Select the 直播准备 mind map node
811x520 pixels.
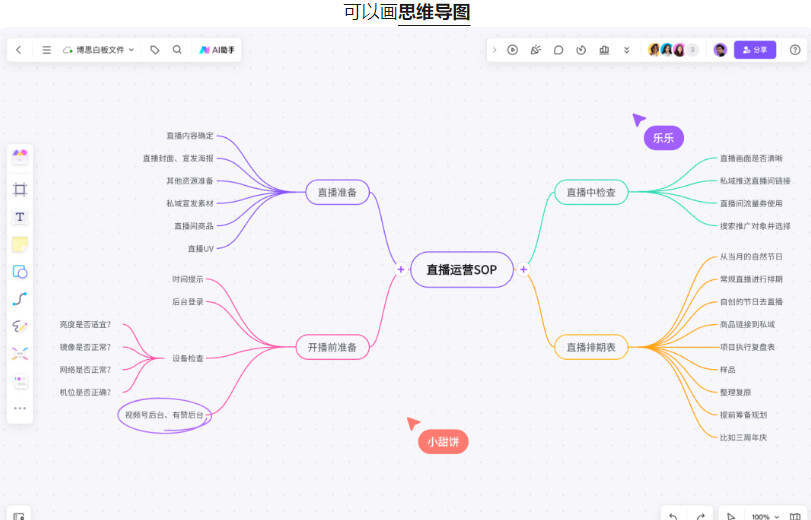tap(337, 192)
